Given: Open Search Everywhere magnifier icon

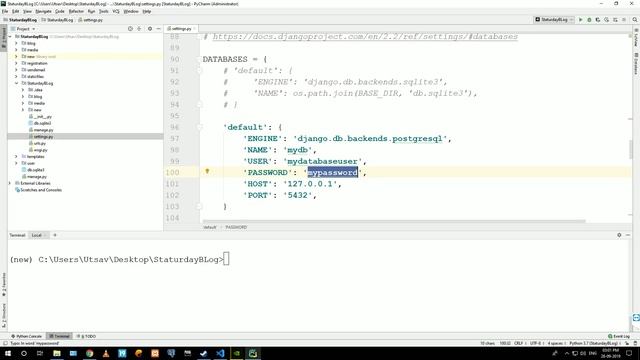Looking at the screenshot, I should click(635, 20).
